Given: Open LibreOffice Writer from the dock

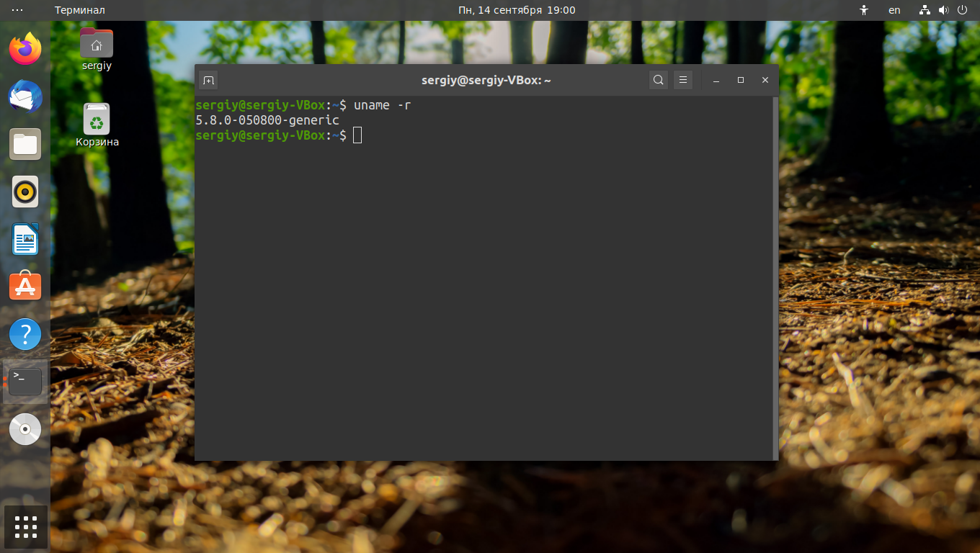Looking at the screenshot, I should 25,239.
